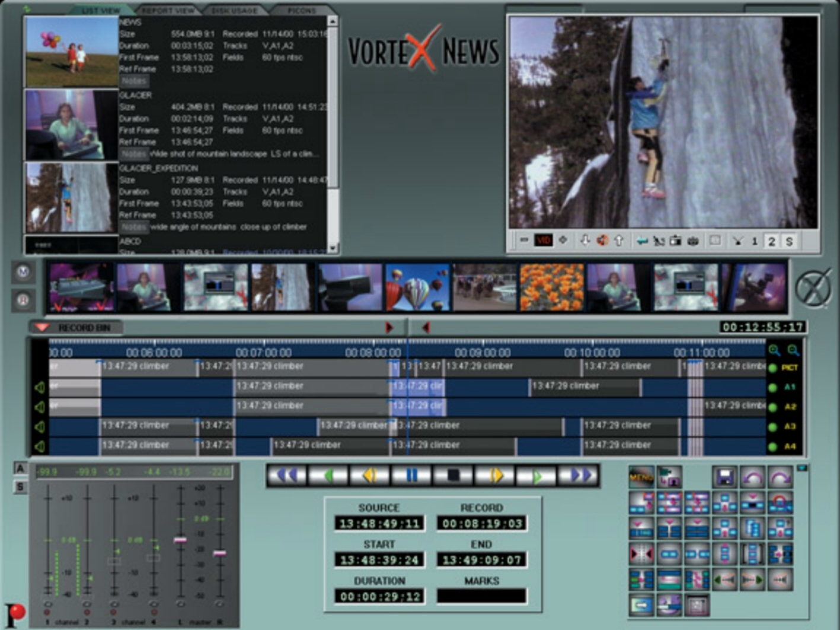Expand the Record Bin red triangle
Screen dimensions: 840x630
click(x=41, y=327)
